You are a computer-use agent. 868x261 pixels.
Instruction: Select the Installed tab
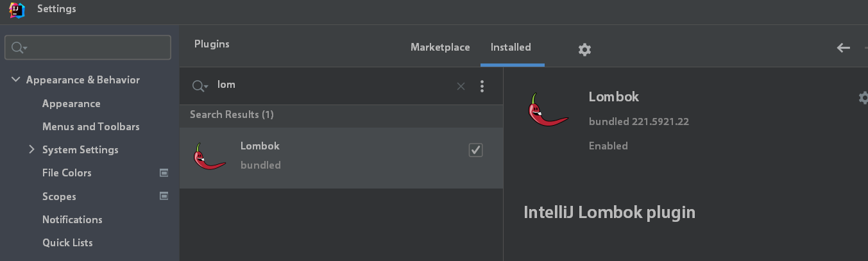511,47
